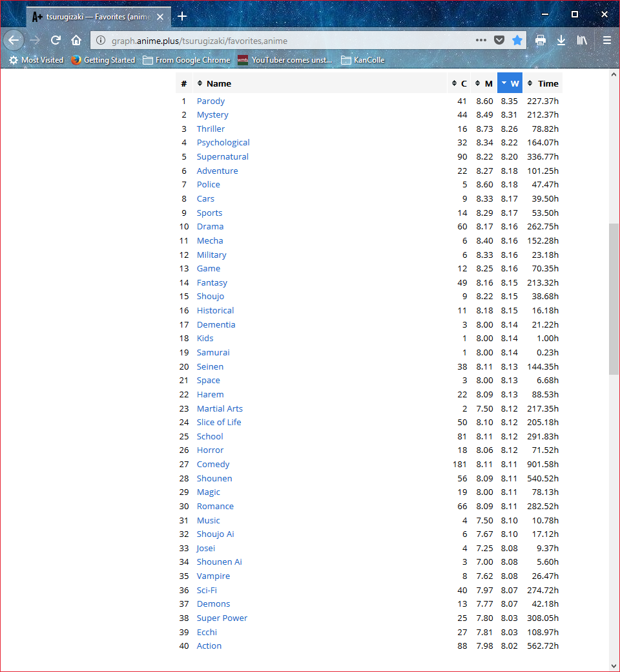Click the page vertical scrollbar thumb
Image resolution: width=620 pixels, height=672 pixels.
pos(614,299)
